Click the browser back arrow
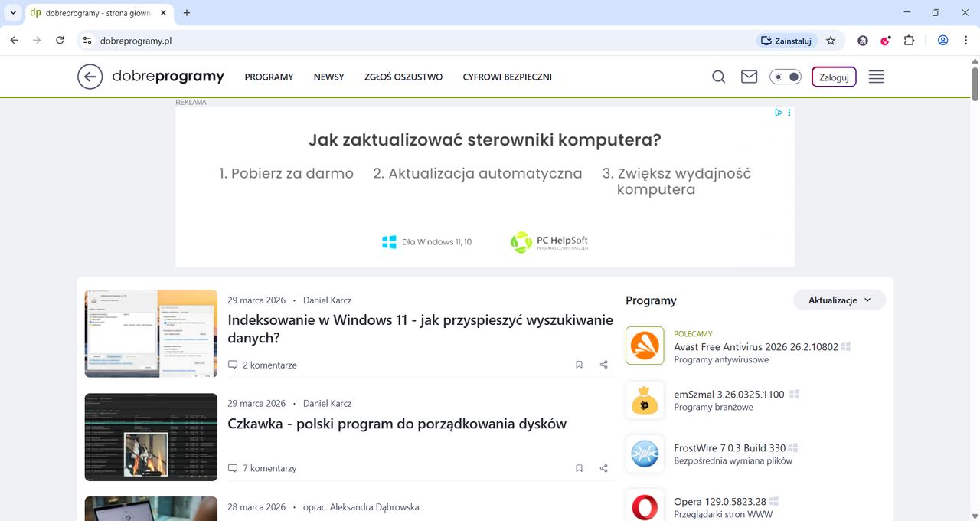 [x=14, y=41]
